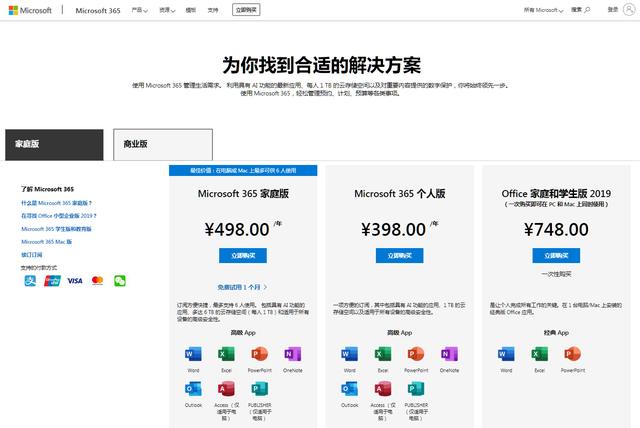Open the Microsoft 365 Mac 版 link
The height and width of the screenshot is (428, 640).
click(x=47, y=242)
